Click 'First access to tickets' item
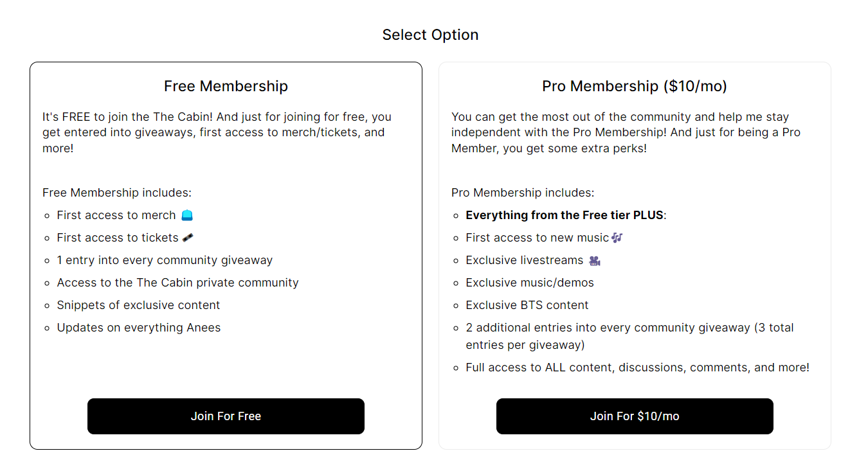This screenshot has width=868, height=469. (118, 238)
